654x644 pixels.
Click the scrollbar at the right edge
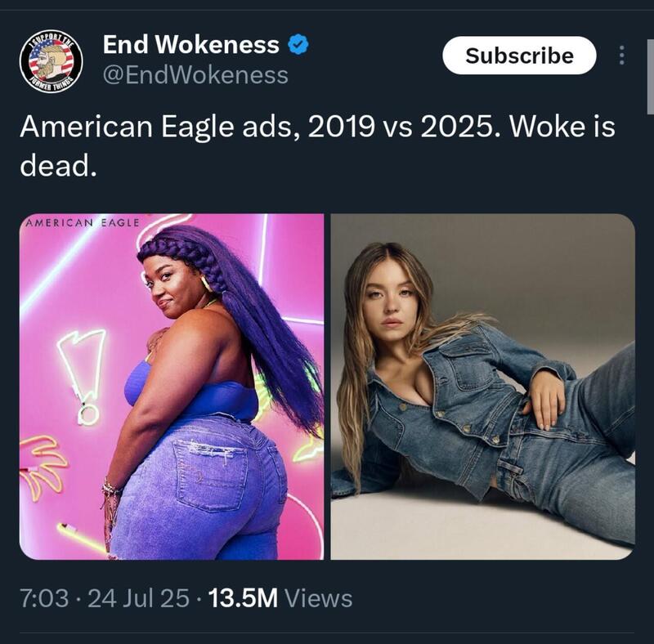click(x=650, y=76)
